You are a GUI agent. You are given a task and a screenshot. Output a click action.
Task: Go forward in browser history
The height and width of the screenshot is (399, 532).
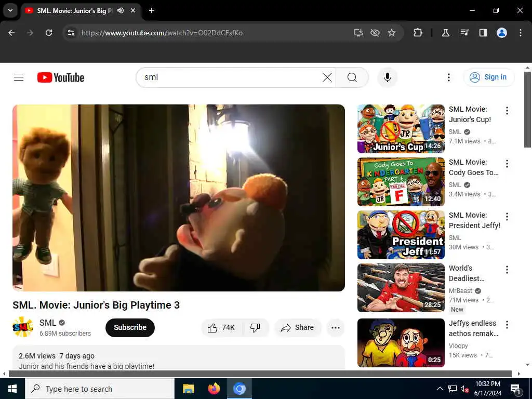pos(30,33)
